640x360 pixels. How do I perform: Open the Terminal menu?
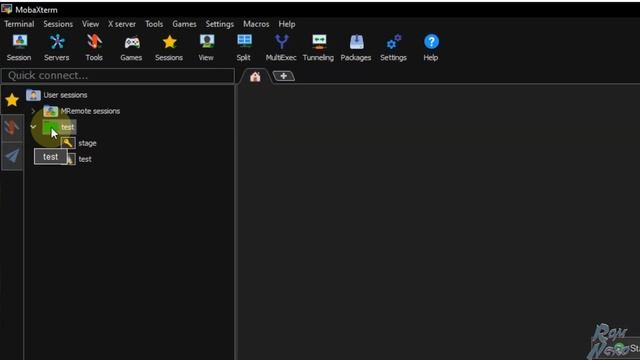point(19,24)
